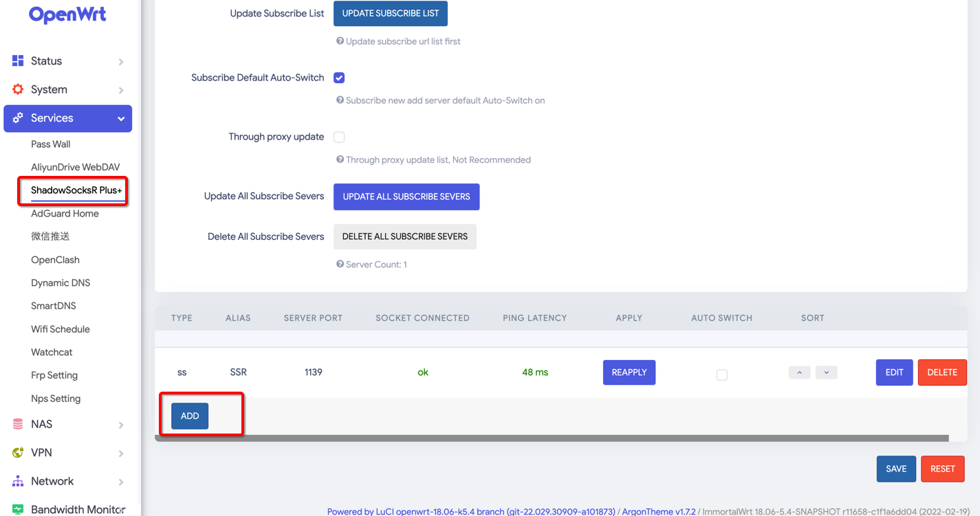This screenshot has width=980, height=516.
Task: Collapse the Services menu chevron
Action: [121, 119]
